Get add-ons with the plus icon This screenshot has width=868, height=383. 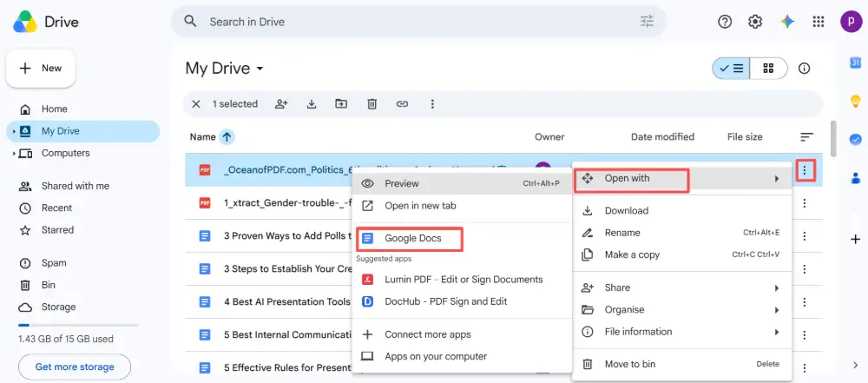[x=855, y=240]
